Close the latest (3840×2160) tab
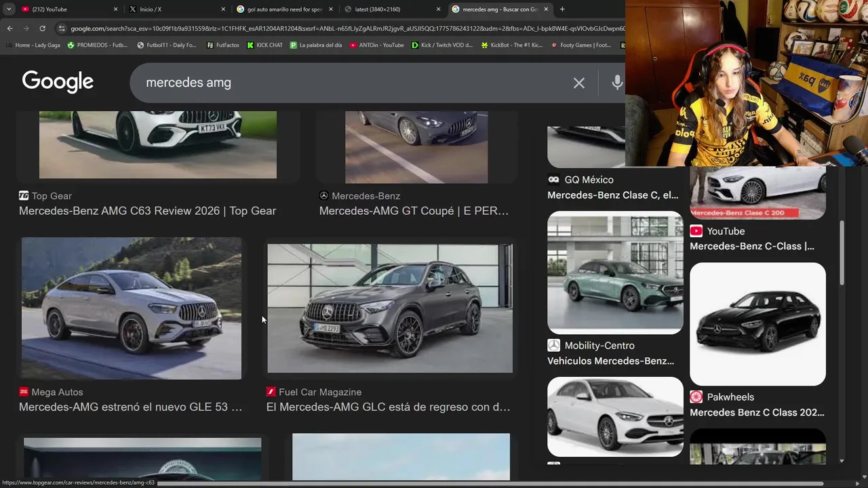The height and width of the screenshot is (488, 868). [x=438, y=9]
